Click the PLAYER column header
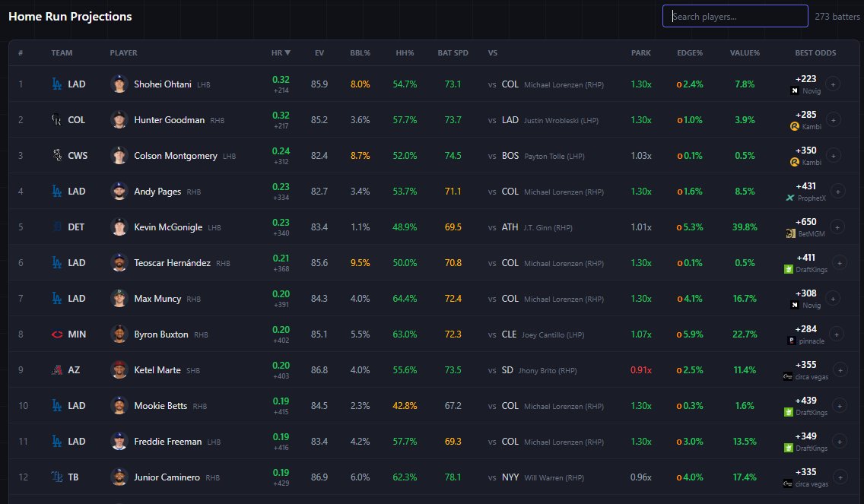This screenshot has width=864, height=504. (123, 53)
